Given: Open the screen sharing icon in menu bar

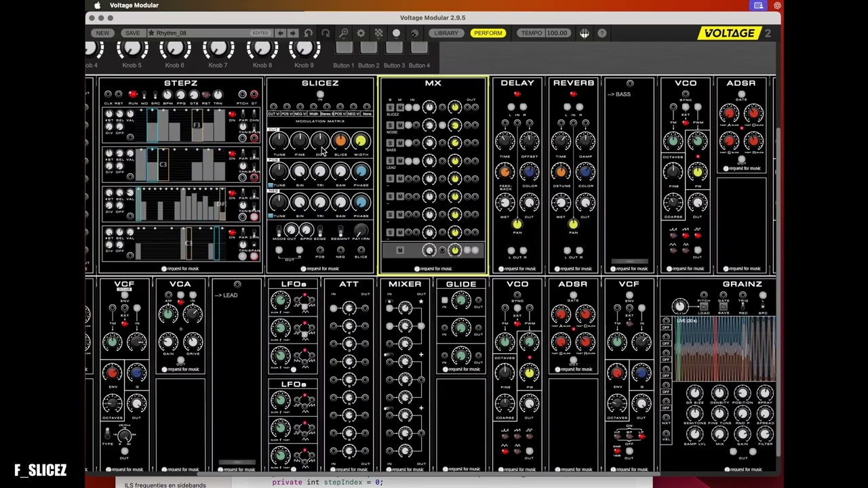Looking at the screenshot, I should 758,5.
